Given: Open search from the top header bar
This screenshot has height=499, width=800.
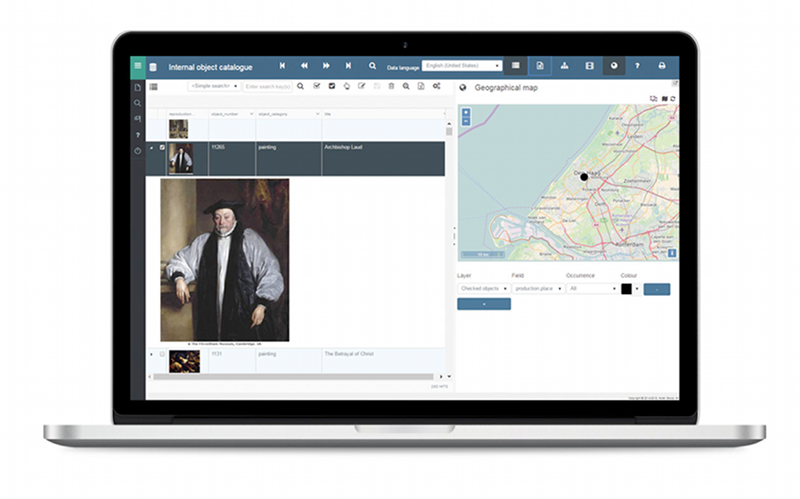Looking at the screenshot, I should (x=372, y=66).
